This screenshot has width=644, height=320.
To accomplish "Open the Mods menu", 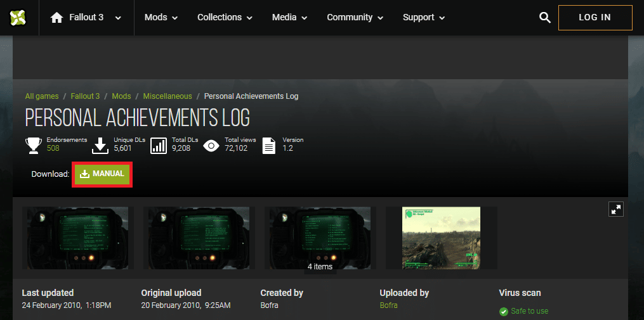I will [161, 18].
